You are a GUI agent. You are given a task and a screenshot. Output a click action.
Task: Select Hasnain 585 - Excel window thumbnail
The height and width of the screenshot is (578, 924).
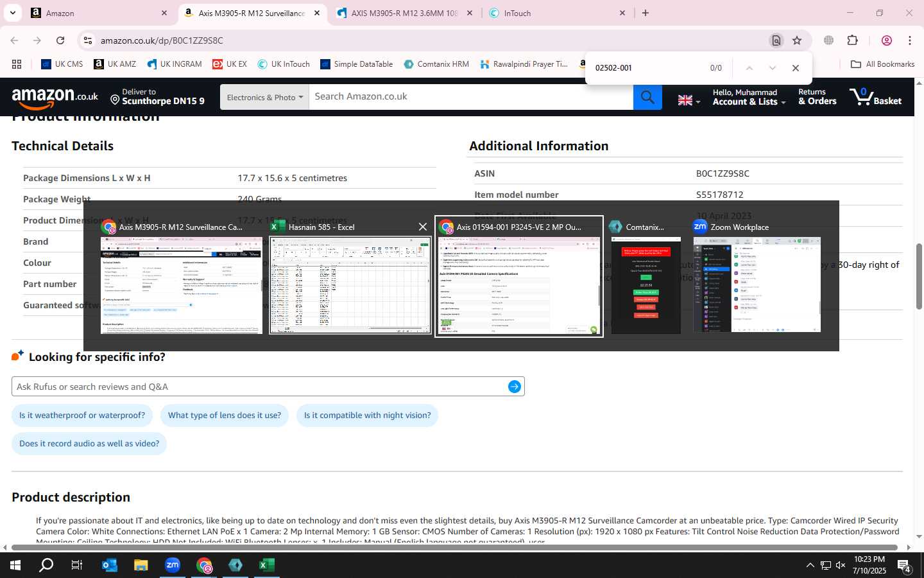point(350,277)
